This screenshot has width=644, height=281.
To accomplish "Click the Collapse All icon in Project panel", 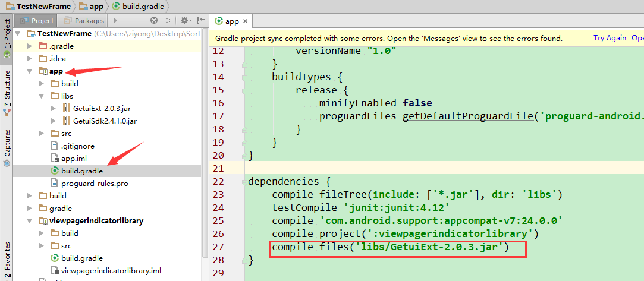I will [x=167, y=21].
